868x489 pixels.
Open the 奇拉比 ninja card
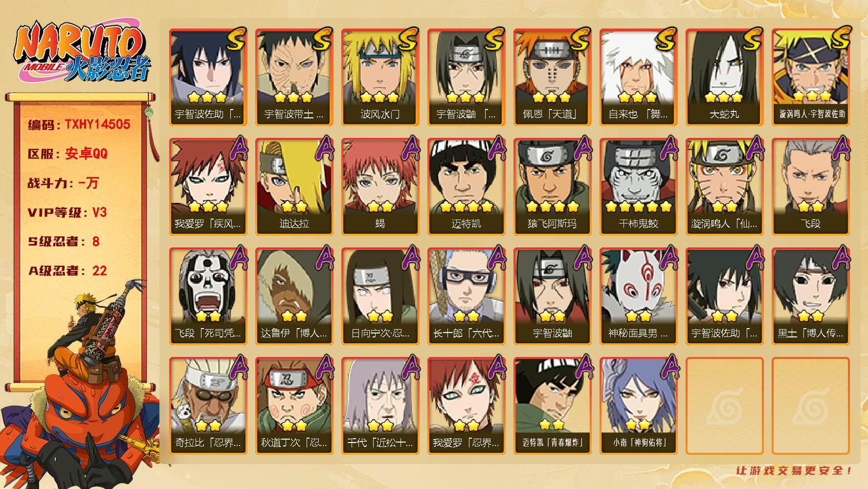[x=208, y=405]
